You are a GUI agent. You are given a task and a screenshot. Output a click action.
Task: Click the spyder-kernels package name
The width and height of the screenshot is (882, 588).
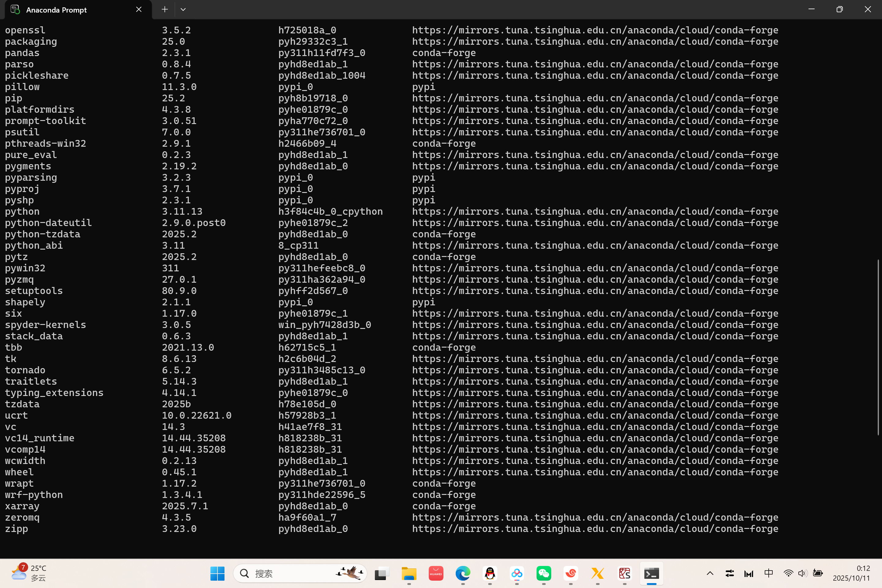[x=45, y=325]
